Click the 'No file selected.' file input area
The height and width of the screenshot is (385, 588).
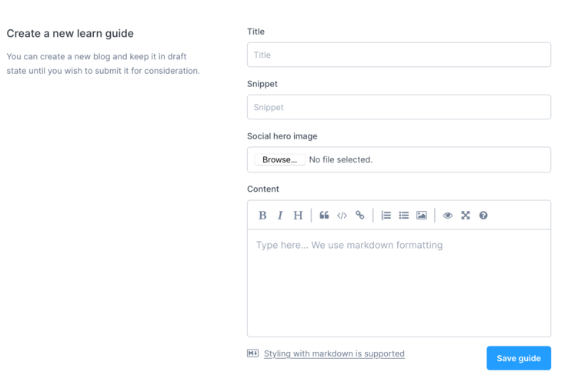340,159
